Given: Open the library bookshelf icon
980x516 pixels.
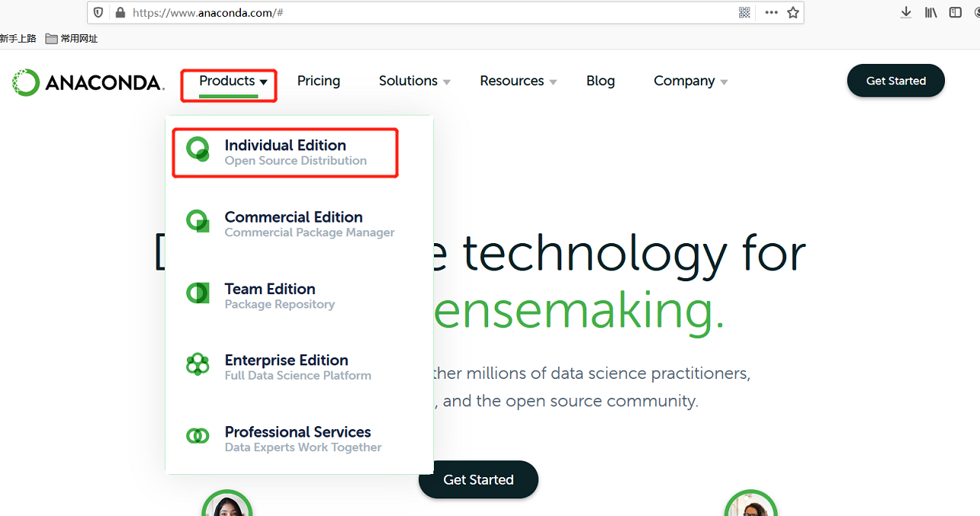Looking at the screenshot, I should [930, 12].
